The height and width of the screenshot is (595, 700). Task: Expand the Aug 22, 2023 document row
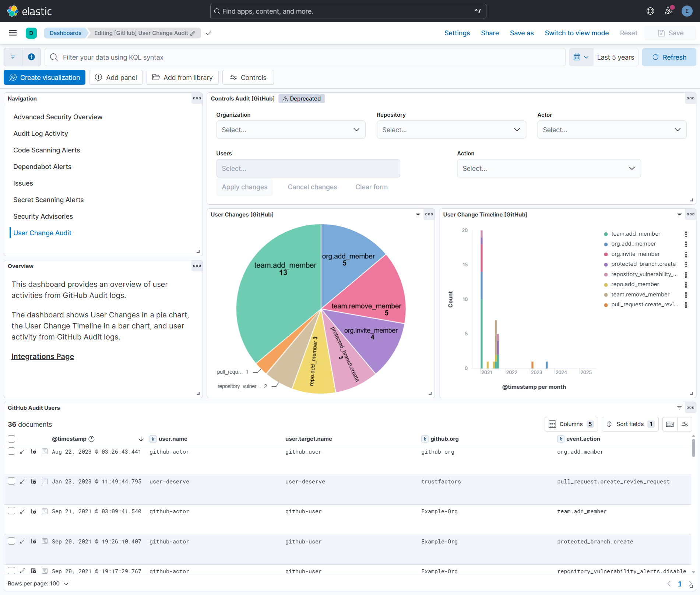pos(22,451)
